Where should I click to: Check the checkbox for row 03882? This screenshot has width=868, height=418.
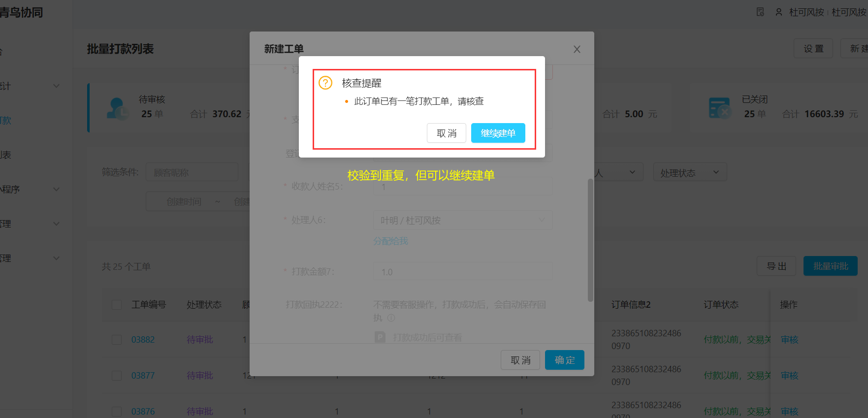point(117,339)
